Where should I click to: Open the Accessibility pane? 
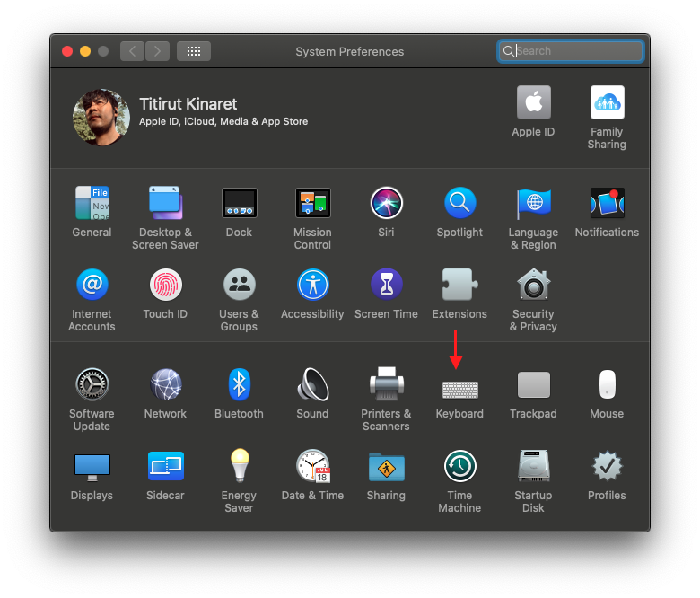(x=312, y=286)
